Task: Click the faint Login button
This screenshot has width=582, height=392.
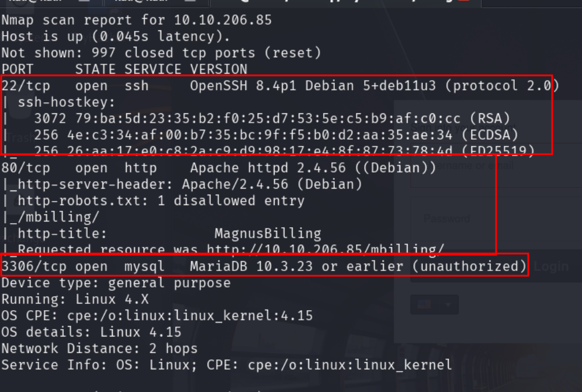Action: [551, 266]
